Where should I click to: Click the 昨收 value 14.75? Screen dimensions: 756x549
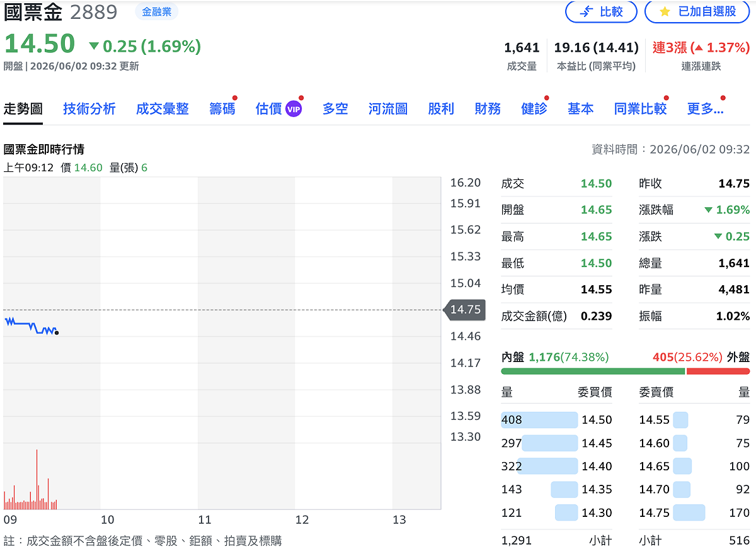click(734, 184)
